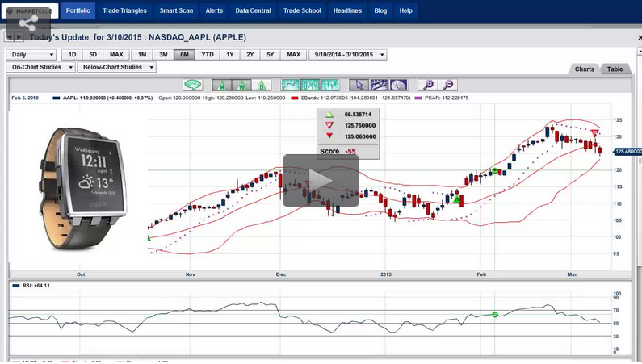Select the 1Y time range
Image resolution: width=642 pixels, height=364 pixels.
[229, 54]
